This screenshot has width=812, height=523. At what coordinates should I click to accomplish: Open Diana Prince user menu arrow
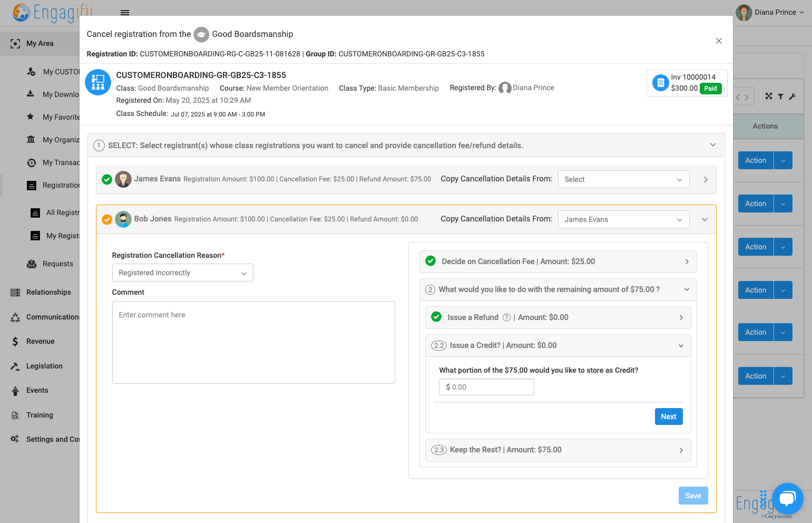802,12
